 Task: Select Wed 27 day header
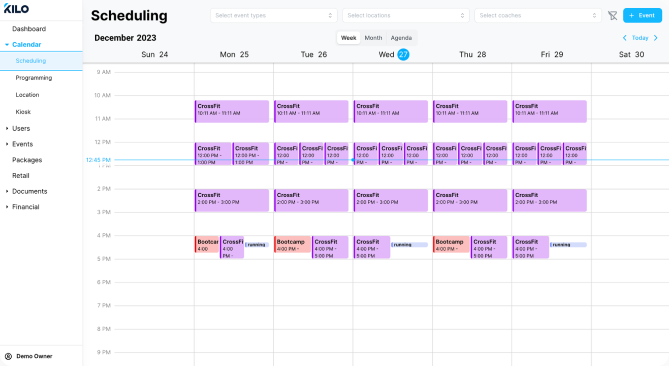click(393, 55)
